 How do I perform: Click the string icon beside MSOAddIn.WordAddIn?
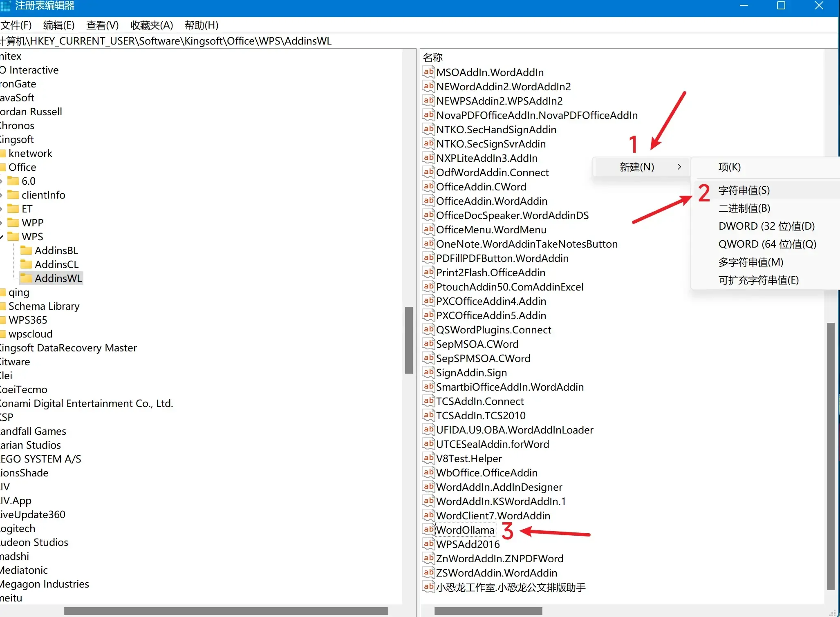point(428,72)
